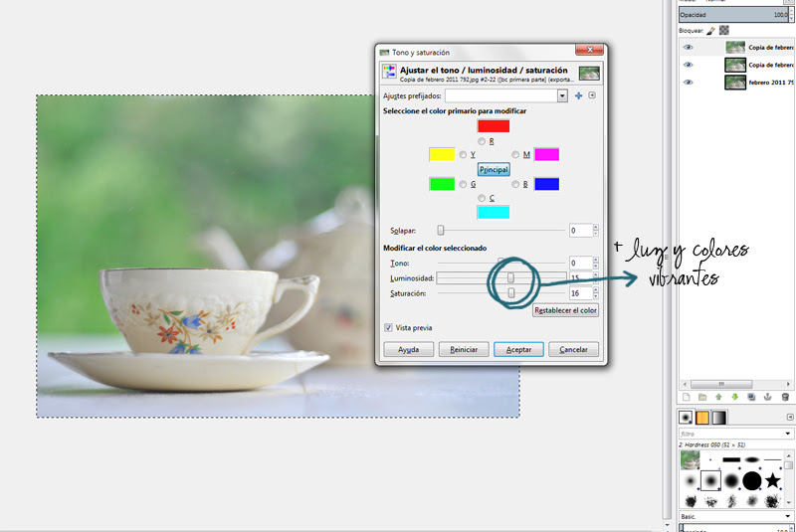Viewport: 796px width, 532px height.
Task: Pick the star shaped brush
Action: click(773, 479)
